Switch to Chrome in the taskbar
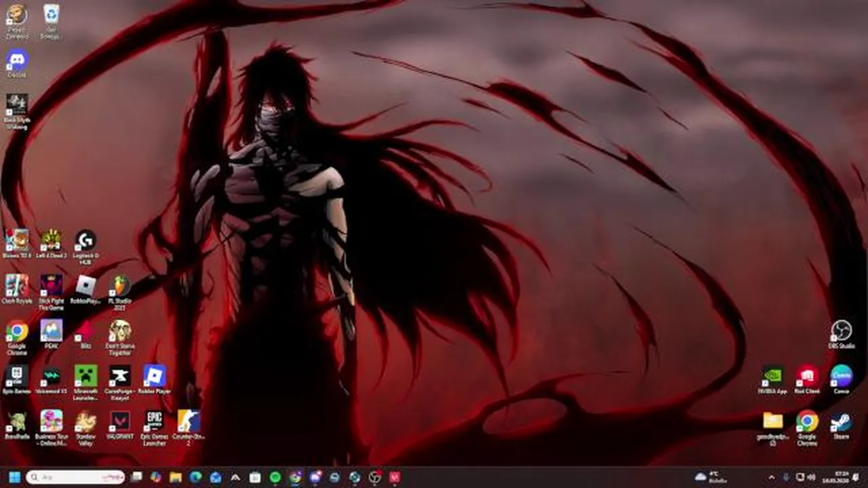Screen dimensions: 868x488 pos(295,477)
